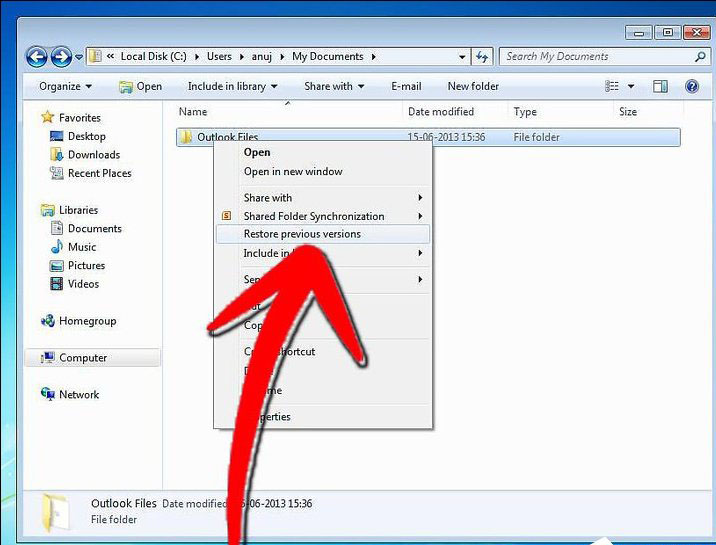Toggle the preview pane icon
This screenshot has width=716, height=545.
tap(660, 86)
